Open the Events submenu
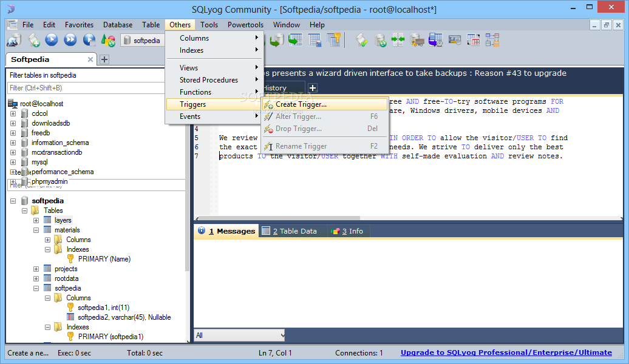The image size is (629, 364). [214, 116]
